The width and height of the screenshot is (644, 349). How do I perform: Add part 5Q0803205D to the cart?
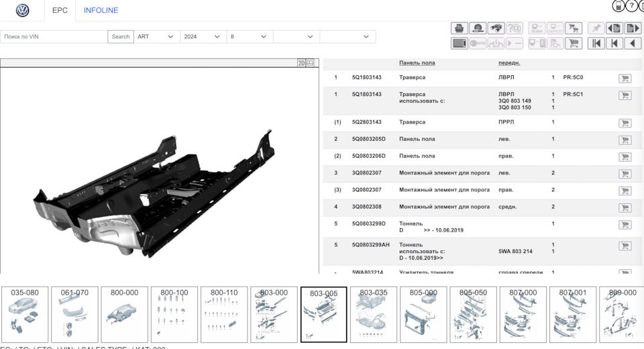point(625,140)
